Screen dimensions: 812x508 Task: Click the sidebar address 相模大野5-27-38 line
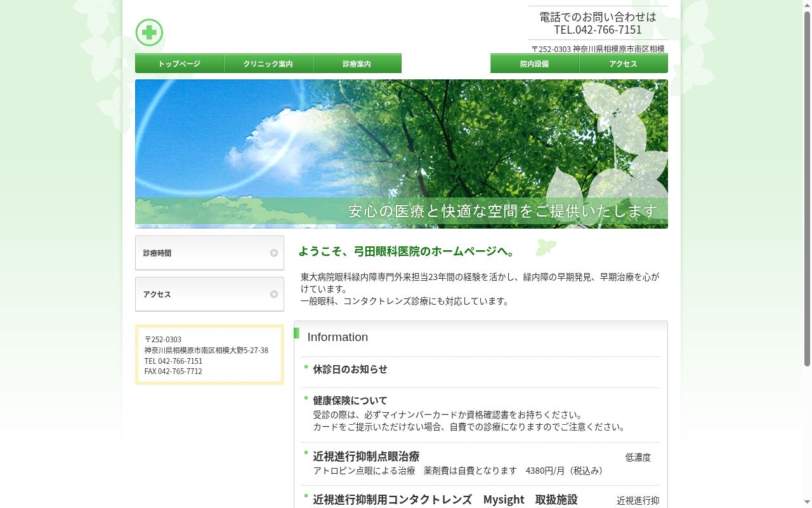(206, 350)
